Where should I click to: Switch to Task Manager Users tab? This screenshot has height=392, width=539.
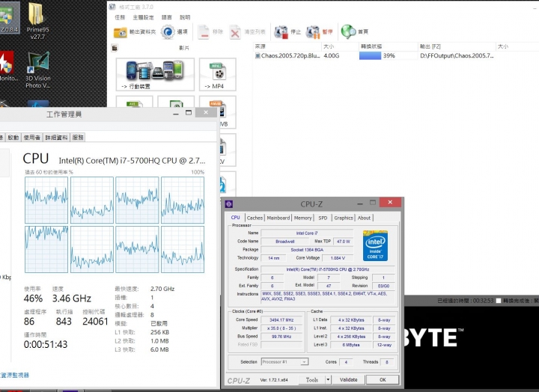[x=31, y=138]
